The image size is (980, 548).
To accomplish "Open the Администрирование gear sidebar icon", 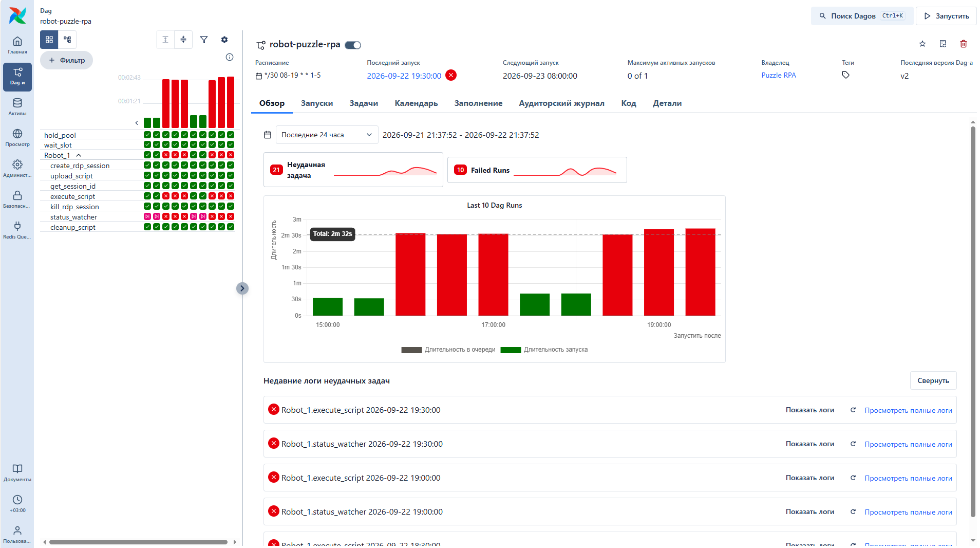I will click(17, 169).
